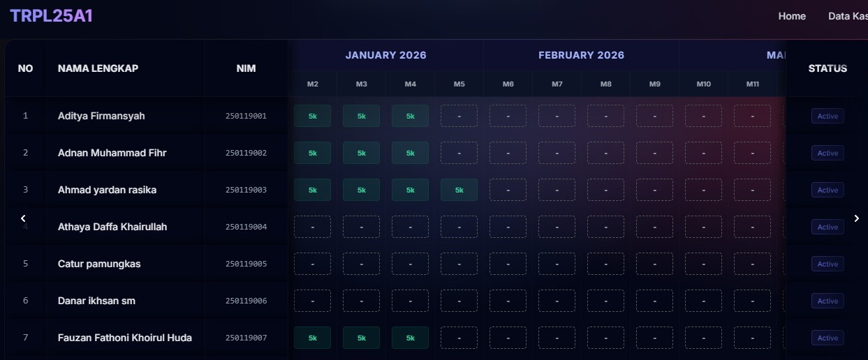This screenshot has height=360, width=868.
Task: Click the left scroll arrow icon
Action: 23,218
